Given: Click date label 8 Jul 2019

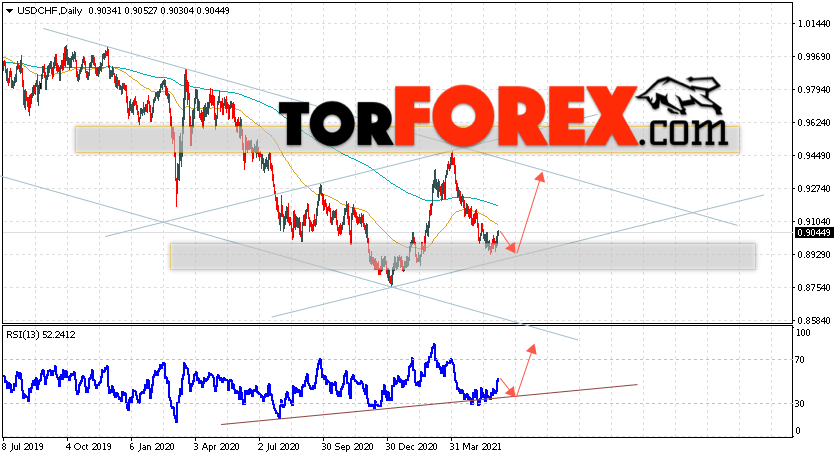Looking at the screenshot, I should pos(23,446).
